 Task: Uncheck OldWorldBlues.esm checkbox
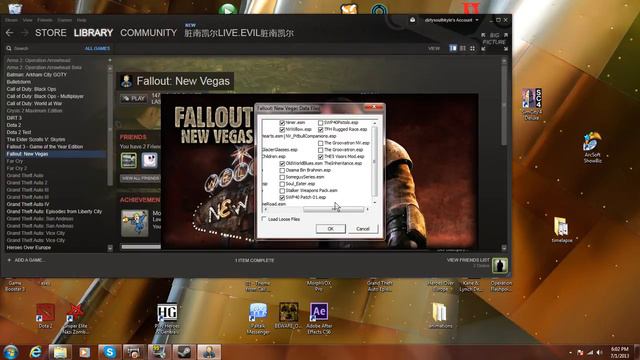point(282,163)
